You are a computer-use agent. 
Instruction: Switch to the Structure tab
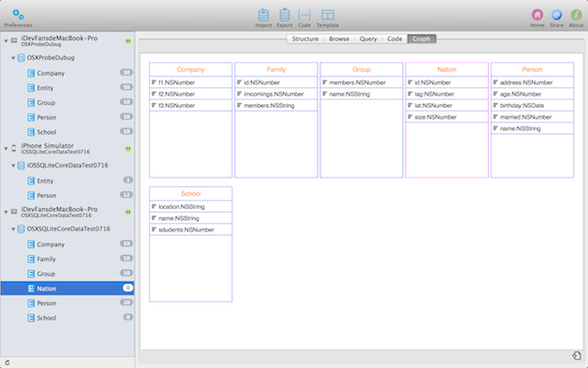[x=305, y=38]
